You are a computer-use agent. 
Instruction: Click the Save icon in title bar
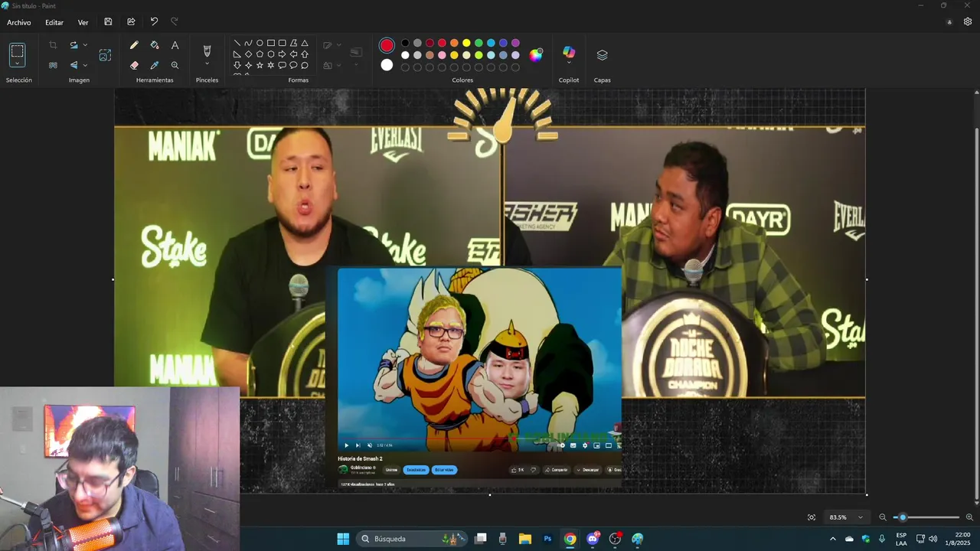click(x=108, y=22)
